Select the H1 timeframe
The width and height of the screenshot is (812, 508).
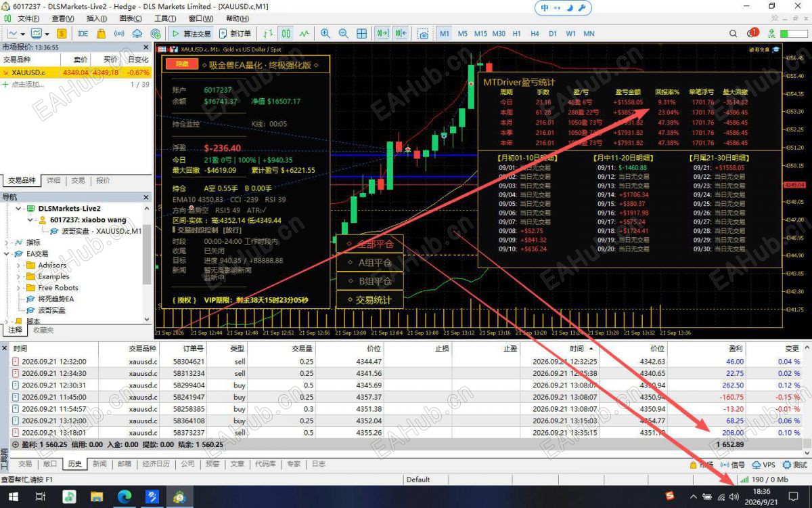coord(517,33)
